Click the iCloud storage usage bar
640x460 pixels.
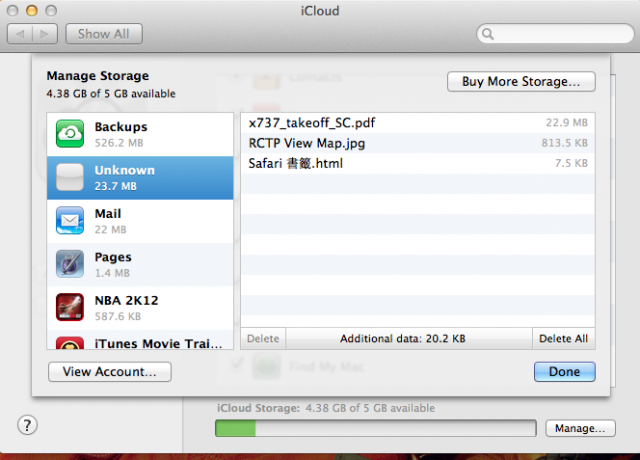pos(376,429)
